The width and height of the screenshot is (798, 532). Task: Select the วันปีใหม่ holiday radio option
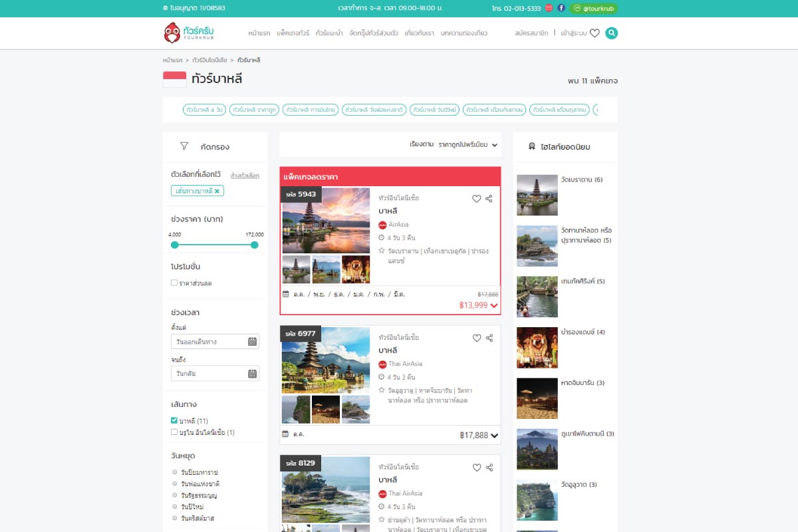175,507
